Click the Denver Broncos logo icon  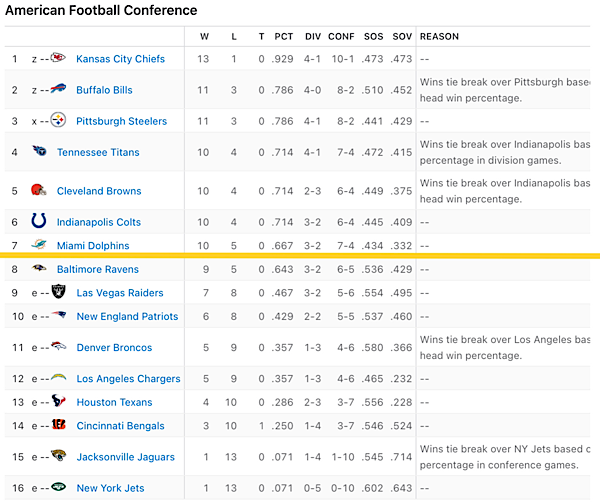[x=58, y=347]
